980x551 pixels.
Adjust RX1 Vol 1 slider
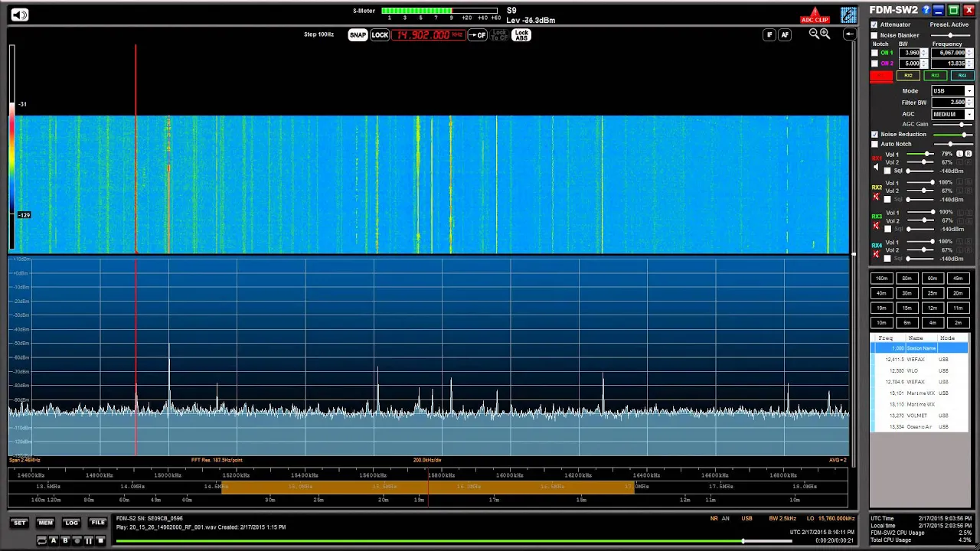pyautogui.click(x=920, y=154)
